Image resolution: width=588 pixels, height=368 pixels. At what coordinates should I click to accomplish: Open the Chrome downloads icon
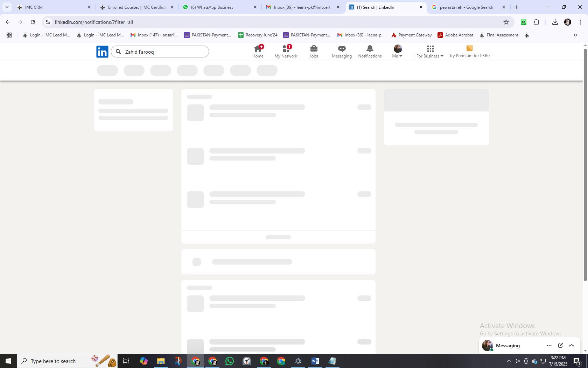tap(555, 22)
